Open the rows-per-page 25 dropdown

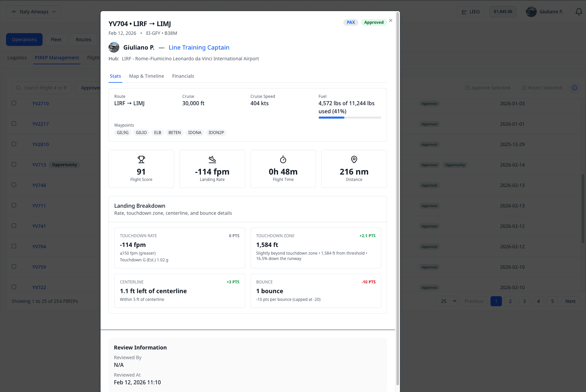[447, 301]
